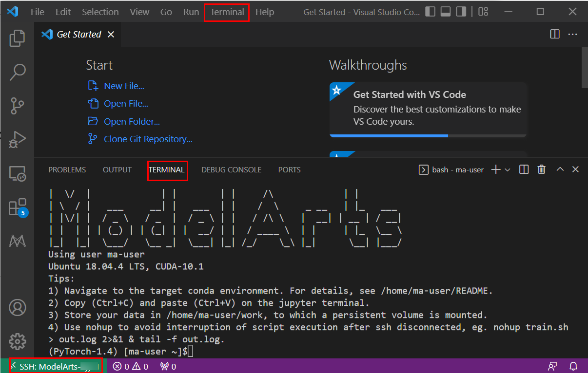
Task: Switch to the PROBLEMS panel tab
Action: 67,170
